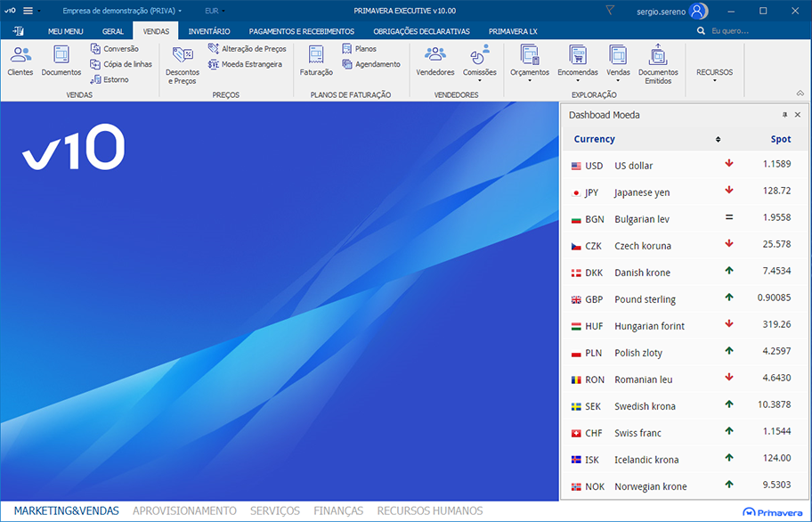Select the Polish zloty row
This screenshot has width=812, height=522.
tap(685, 353)
